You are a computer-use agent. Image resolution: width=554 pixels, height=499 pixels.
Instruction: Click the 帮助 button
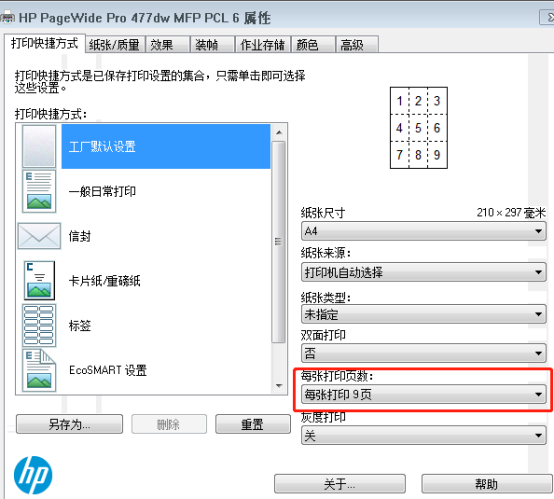point(486,484)
